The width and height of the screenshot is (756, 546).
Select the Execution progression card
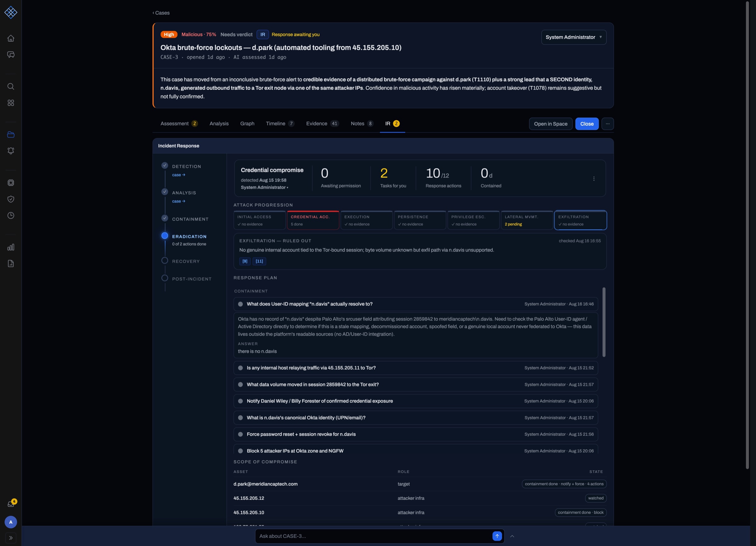click(366, 220)
